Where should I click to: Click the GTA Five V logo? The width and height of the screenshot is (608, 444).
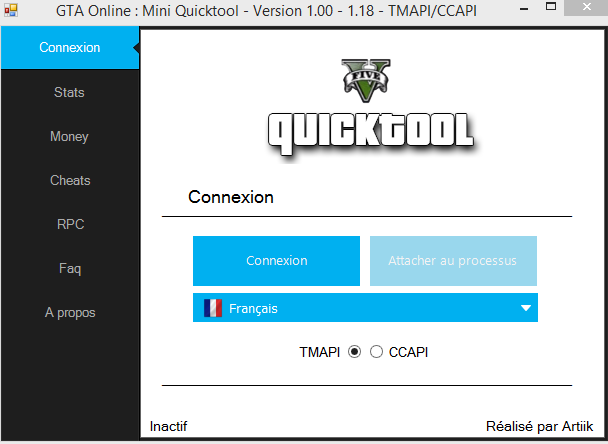[x=366, y=81]
